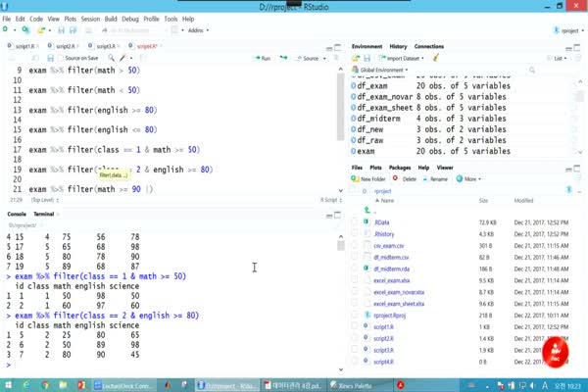Switch to the History tab
This screenshot has height=392, width=588.
(x=399, y=46)
